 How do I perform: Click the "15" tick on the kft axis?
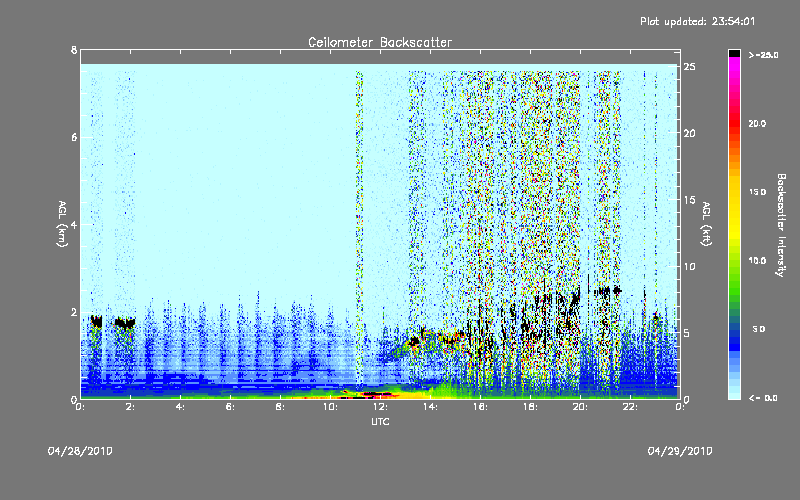(689, 200)
